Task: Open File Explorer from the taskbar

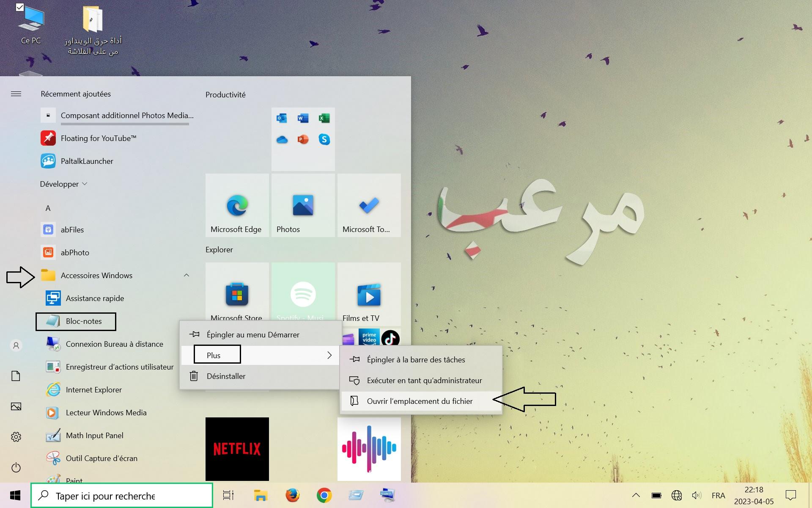Action: point(261,495)
